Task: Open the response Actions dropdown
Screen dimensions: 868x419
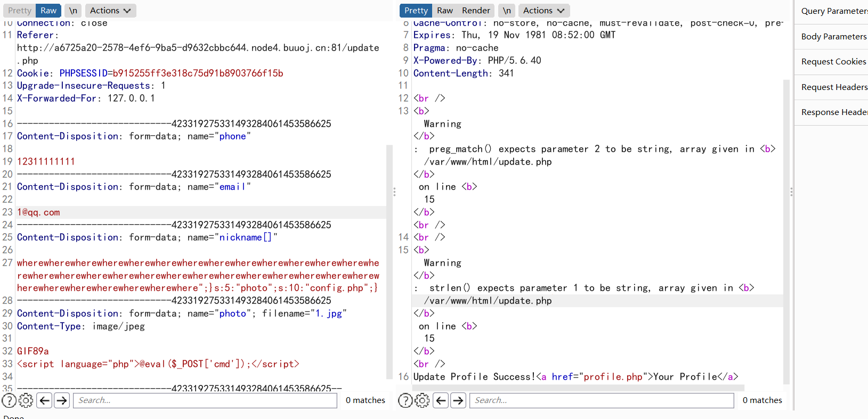Action: (543, 11)
